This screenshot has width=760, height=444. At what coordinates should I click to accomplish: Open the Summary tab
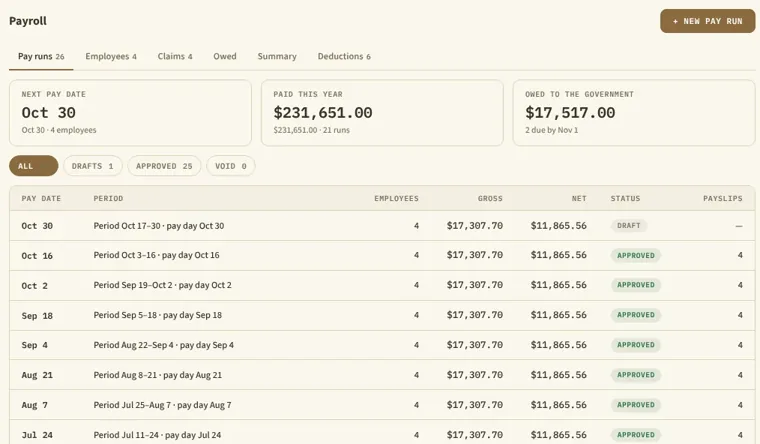point(277,57)
